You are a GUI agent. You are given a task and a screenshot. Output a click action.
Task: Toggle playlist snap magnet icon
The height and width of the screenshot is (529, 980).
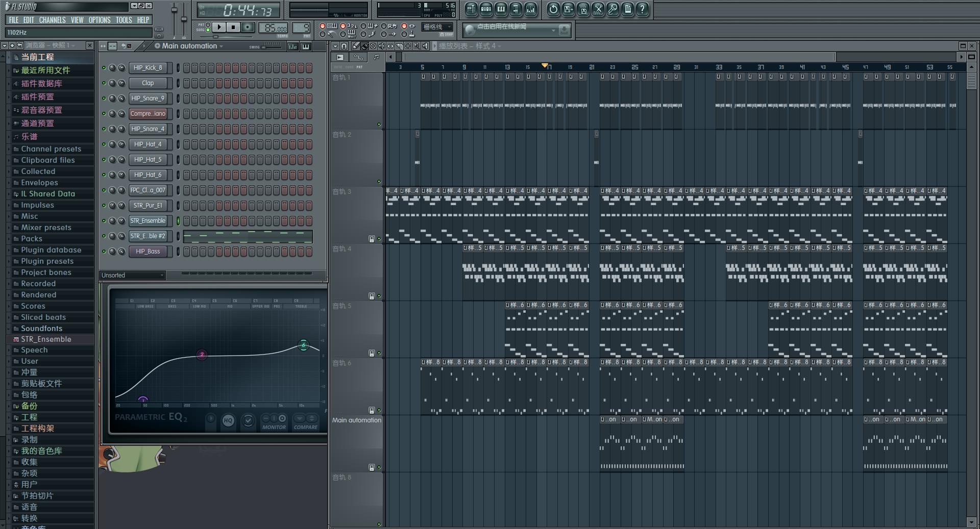[x=344, y=46]
